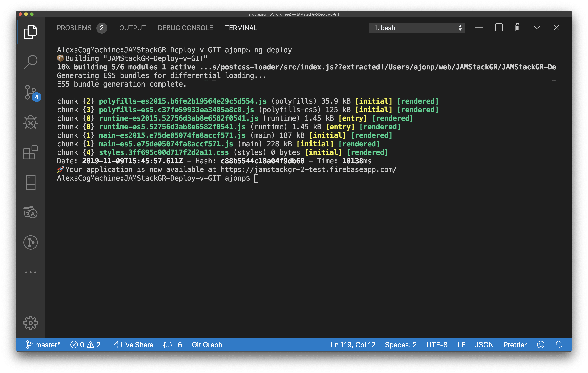
Task: Change language mode via JSON item
Action: coord(484,345)
